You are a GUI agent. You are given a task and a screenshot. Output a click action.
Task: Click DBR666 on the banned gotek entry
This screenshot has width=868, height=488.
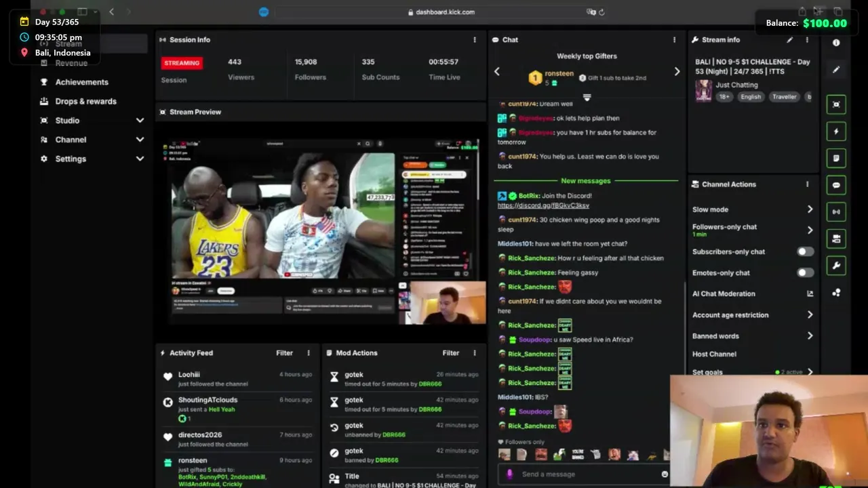pyautogui.click(x=387, y=460)
